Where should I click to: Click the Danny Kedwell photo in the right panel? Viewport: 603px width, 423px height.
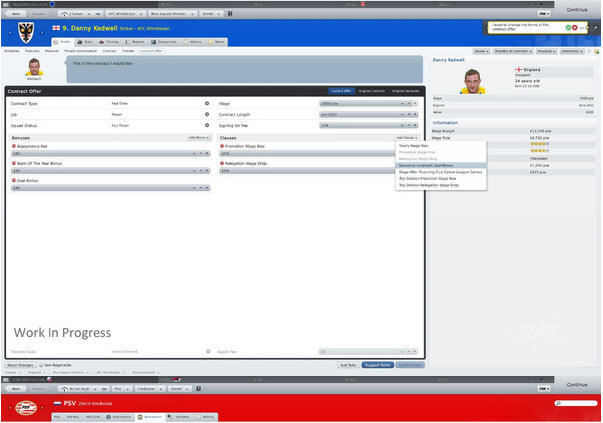[472, 81]
